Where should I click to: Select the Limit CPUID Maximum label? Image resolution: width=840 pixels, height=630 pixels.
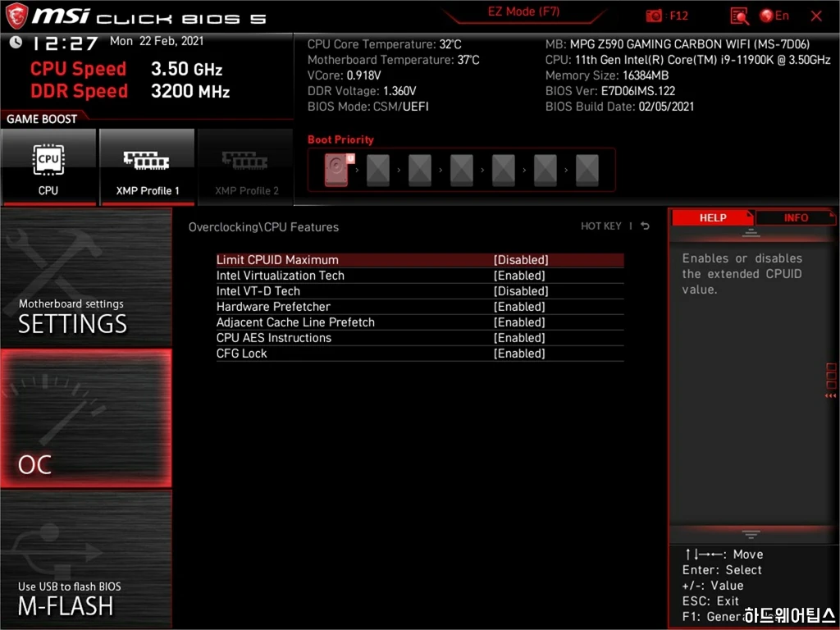(x=277, y=260)
